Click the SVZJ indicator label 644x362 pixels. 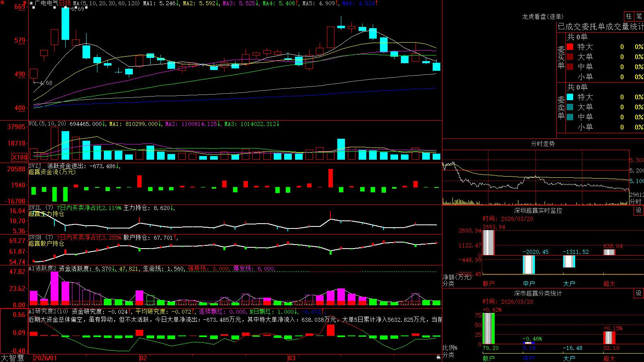coord(35,166)
